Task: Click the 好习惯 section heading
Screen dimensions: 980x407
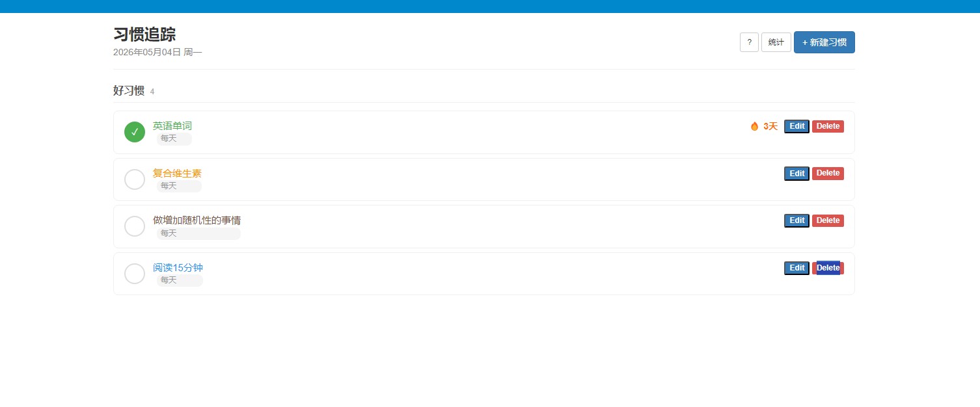Action: pos(129,91)
